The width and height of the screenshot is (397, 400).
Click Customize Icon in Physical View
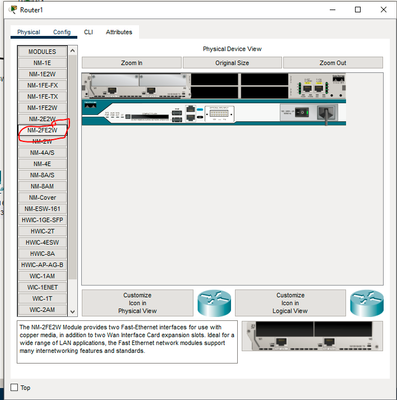[137, 303]
